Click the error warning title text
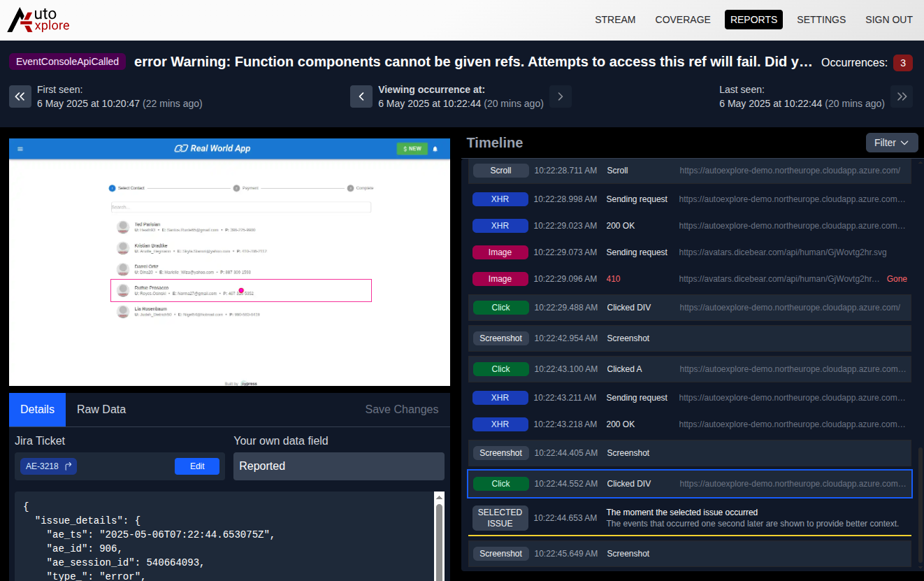 click(473, 62)
